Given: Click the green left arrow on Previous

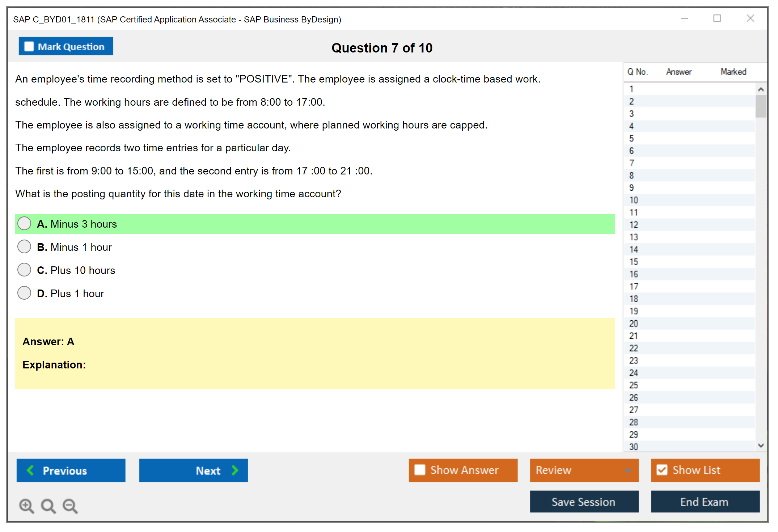Looking at the screenshot, I should point(31,470).
